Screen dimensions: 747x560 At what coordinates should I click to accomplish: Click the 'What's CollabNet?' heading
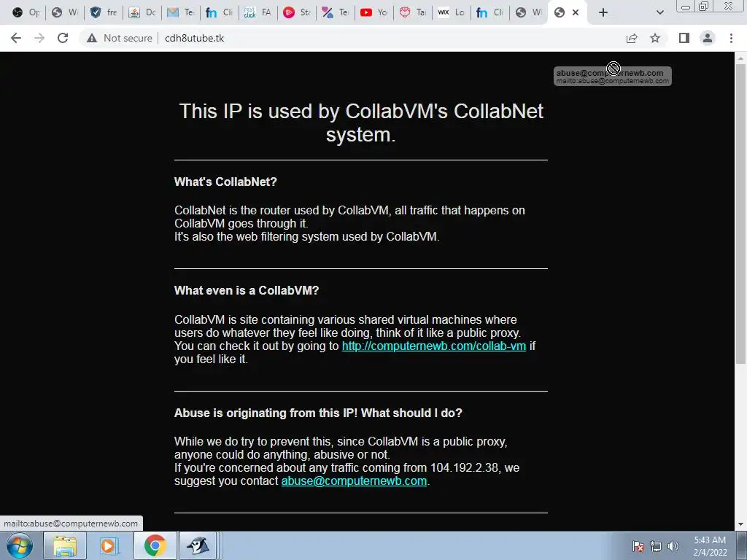point(225,182)
